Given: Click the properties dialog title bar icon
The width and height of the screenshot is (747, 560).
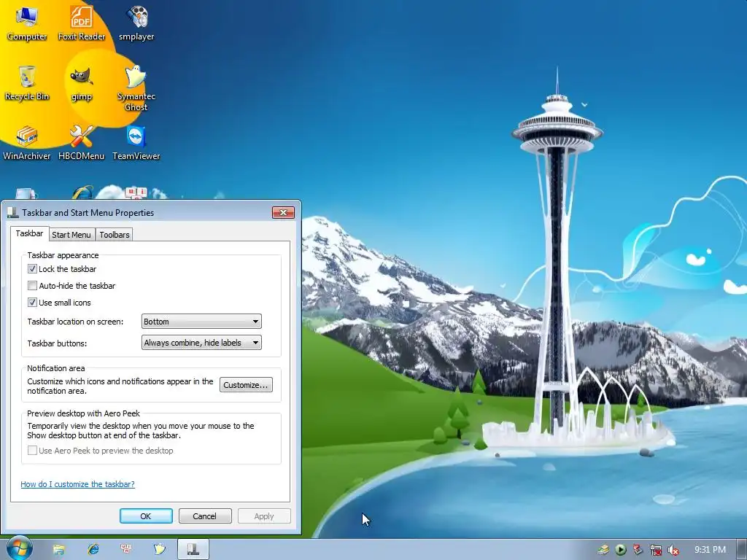Looking at the screenshot, I should point(13,212).
